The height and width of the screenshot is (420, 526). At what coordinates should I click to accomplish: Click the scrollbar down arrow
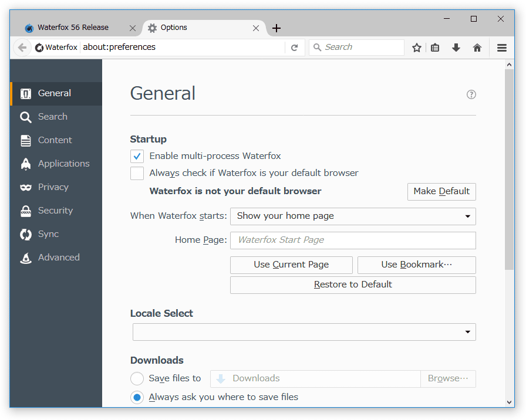tap(509, 402)
